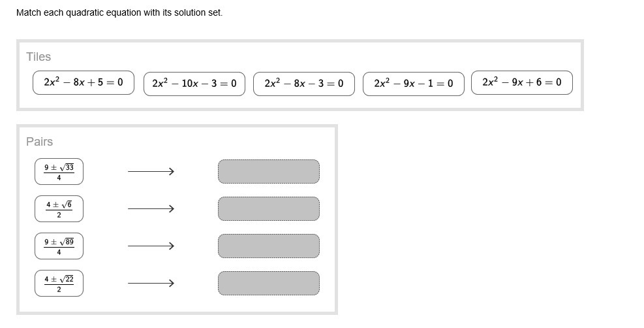Click the arrow beside the (4 ± √6)/2 solution
Viewport: 644px width, 328px height.
coord(151,209)
